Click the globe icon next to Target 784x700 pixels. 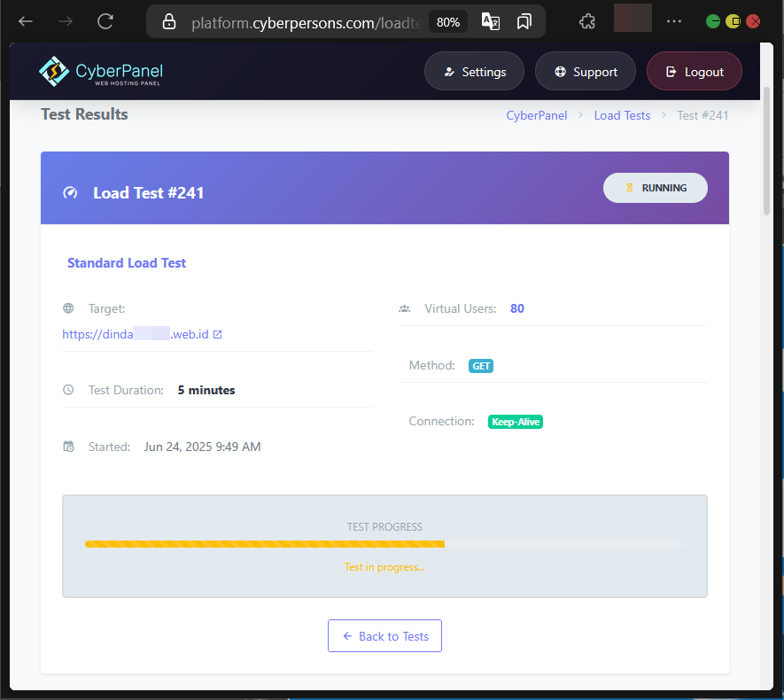pyautogui.click(x=68, y=308)
